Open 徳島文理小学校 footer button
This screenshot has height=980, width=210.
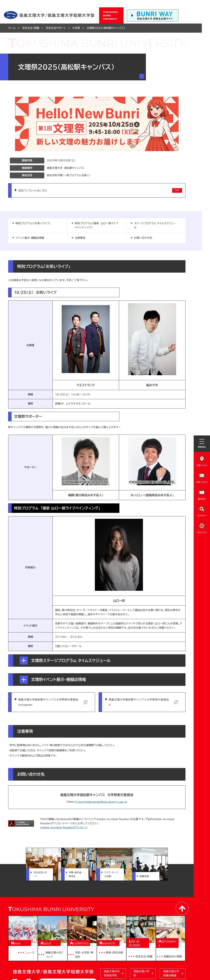pos(143,973)
